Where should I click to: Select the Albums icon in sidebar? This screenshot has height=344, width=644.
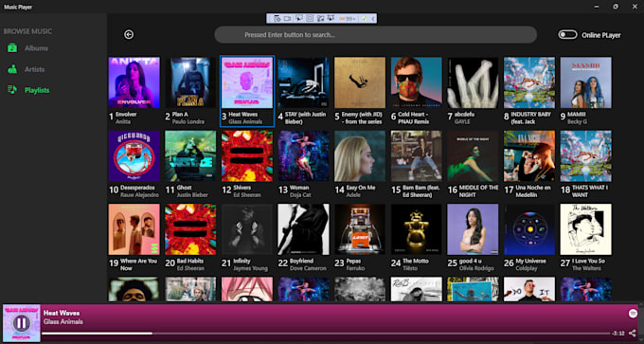(12, 48)
